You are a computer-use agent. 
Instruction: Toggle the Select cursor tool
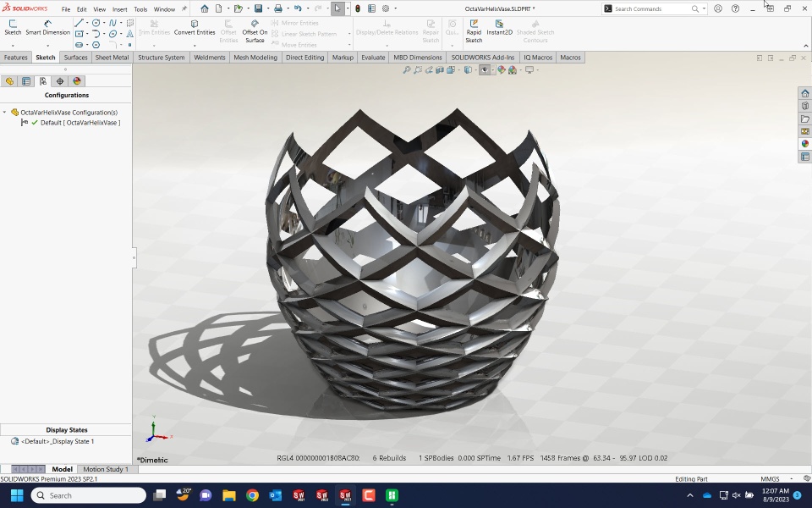click(337, 8)
